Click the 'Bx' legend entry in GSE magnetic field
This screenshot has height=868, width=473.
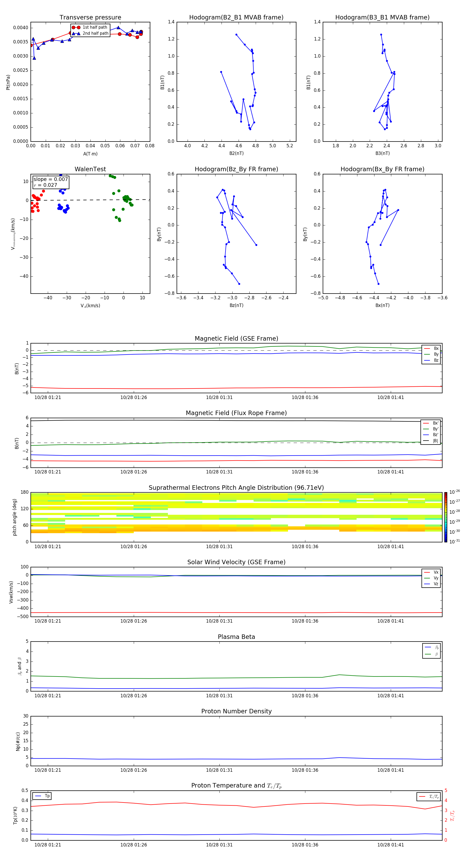click(x=431, y=349)
